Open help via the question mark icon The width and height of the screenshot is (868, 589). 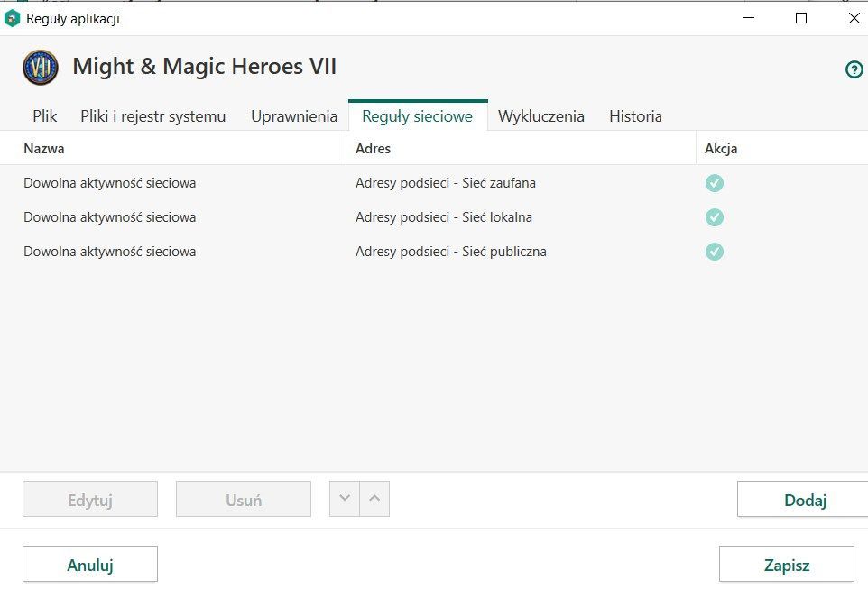click(x=854, y=69)
